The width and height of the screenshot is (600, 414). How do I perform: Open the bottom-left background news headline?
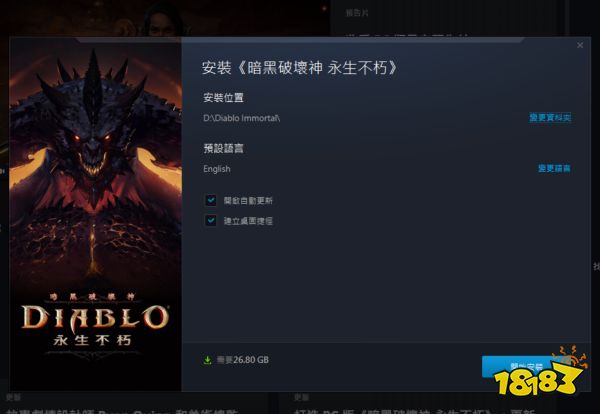[122, 411]
